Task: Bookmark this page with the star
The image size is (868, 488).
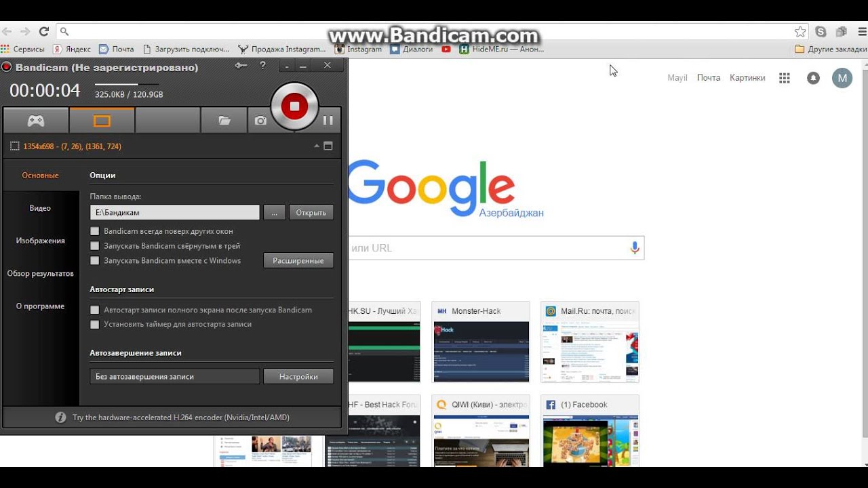Action: 800,31
